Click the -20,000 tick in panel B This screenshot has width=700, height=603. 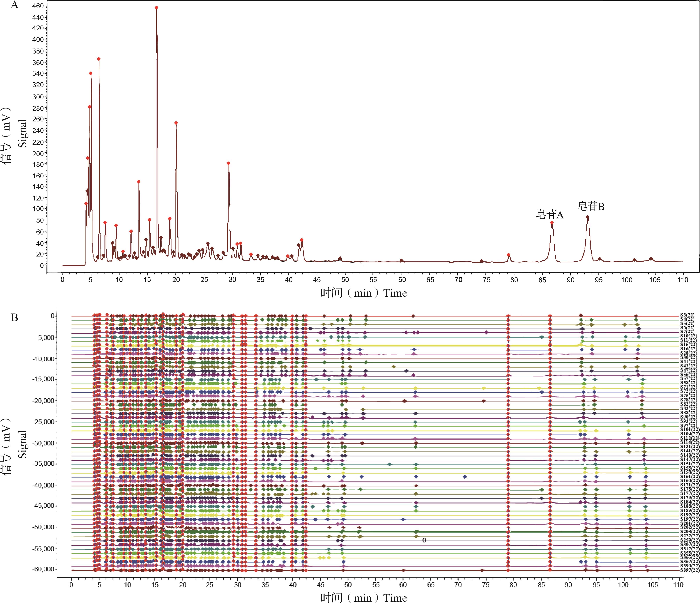point(43,401)
